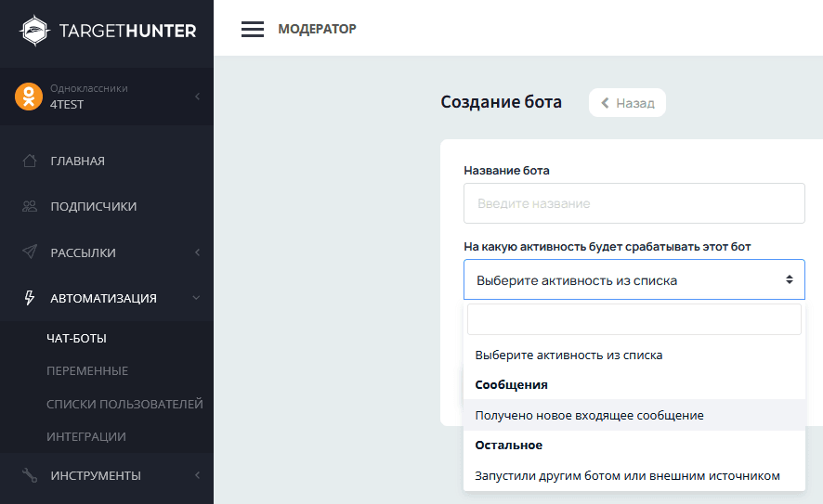Click the paper plane icon beside Рассылки
The width and height of the screenshot is (823, 504).
30,252
